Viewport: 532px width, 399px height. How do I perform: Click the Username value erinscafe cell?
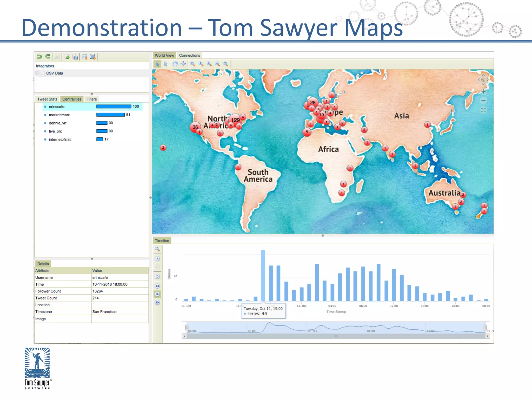click(120, 277)
